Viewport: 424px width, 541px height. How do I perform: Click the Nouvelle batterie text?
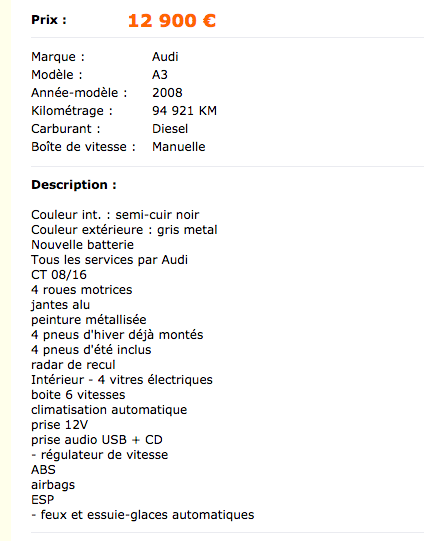coord(82,245)
